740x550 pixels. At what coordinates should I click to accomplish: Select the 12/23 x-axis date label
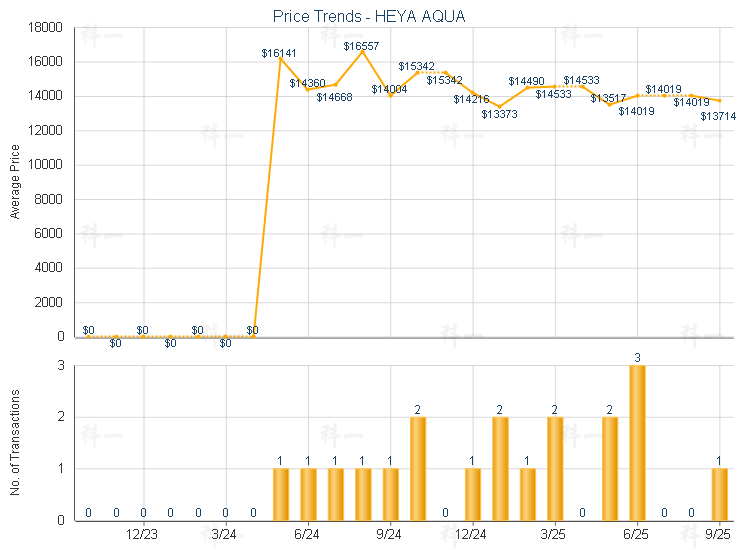(143, 535)
